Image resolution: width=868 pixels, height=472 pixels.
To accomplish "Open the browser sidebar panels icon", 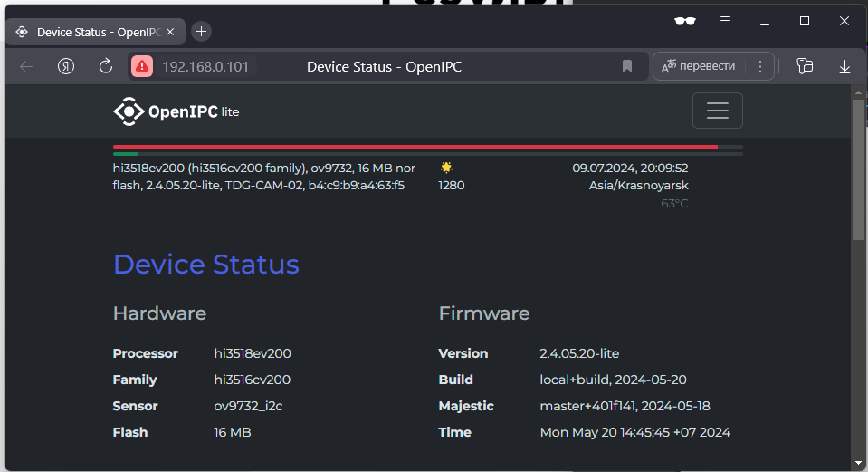I will (805, 66).
